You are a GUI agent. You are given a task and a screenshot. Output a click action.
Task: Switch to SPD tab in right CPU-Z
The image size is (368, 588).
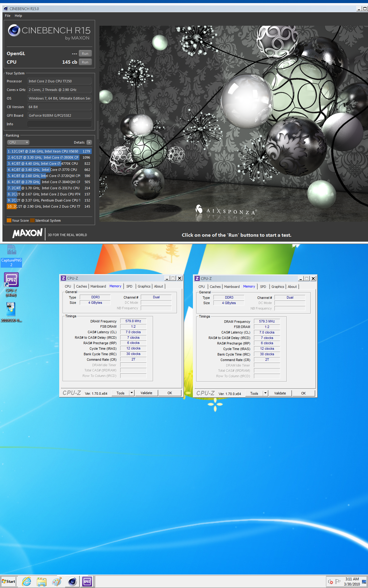263,287
